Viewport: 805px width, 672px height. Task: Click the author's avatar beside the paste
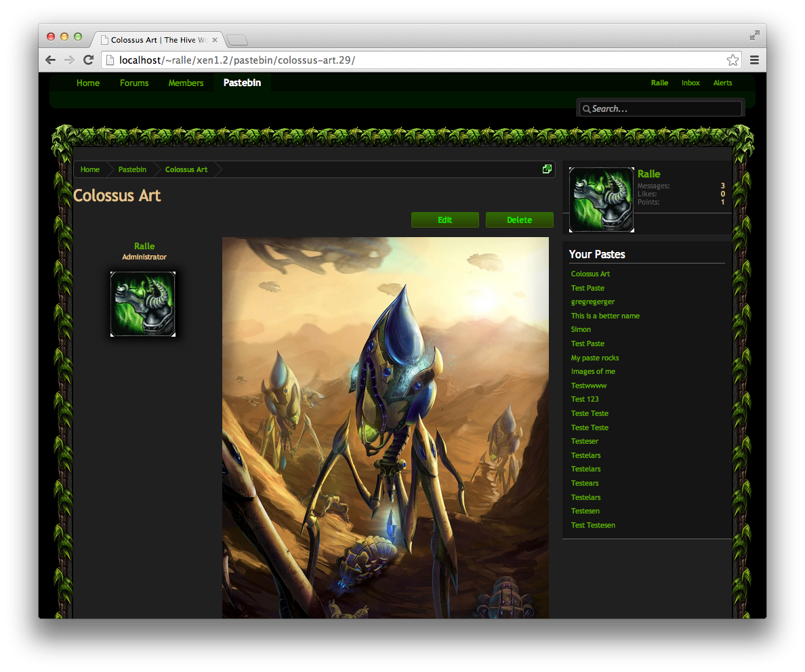pos(143,304)
